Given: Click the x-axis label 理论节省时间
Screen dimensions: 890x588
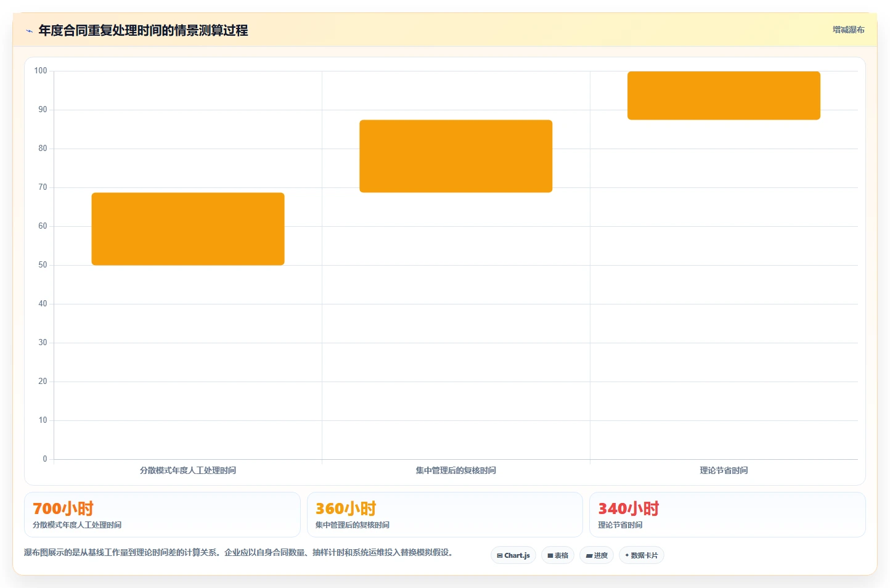Looking at the screenshot, I should pos(724,470).
